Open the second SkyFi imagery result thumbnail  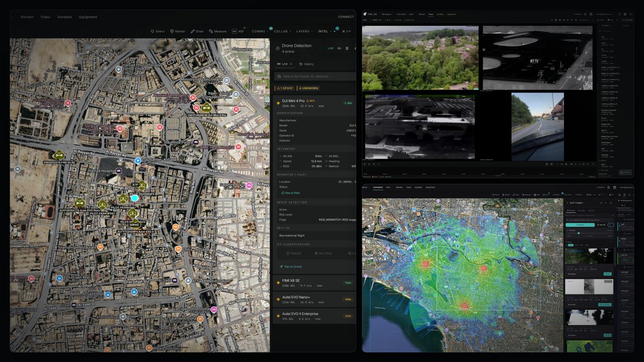[x=589, y=286]
